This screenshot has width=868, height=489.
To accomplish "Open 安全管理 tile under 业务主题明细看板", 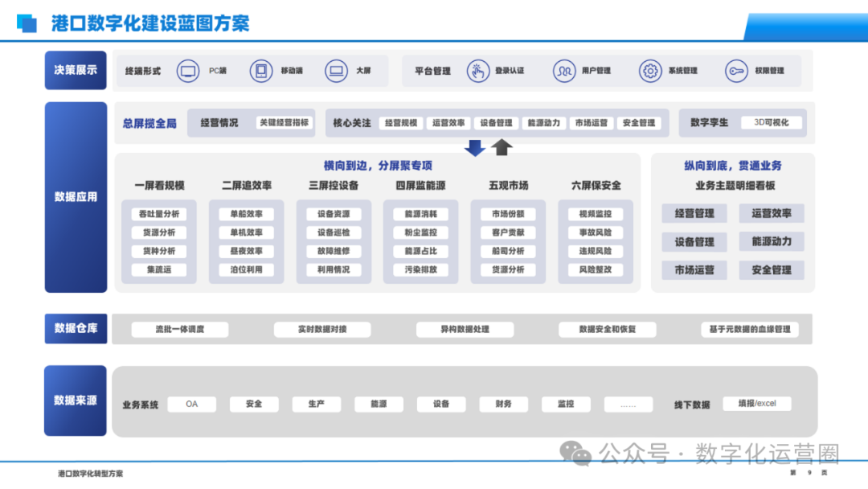I will coord(772,270).
